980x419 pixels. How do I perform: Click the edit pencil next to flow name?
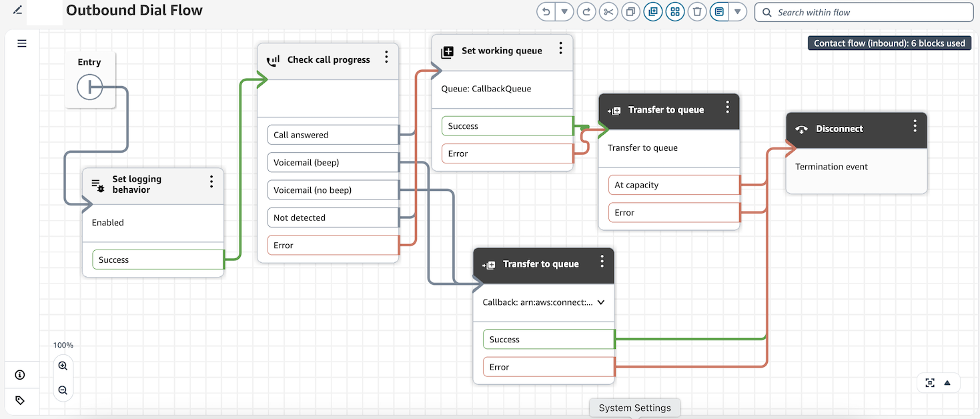pyautogui.click(x=18, y=10)
